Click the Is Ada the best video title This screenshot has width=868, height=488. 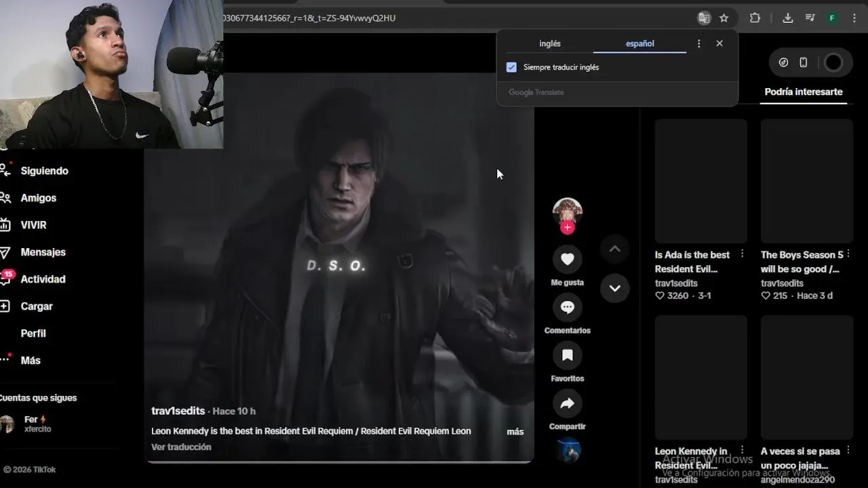click(692, 262)
